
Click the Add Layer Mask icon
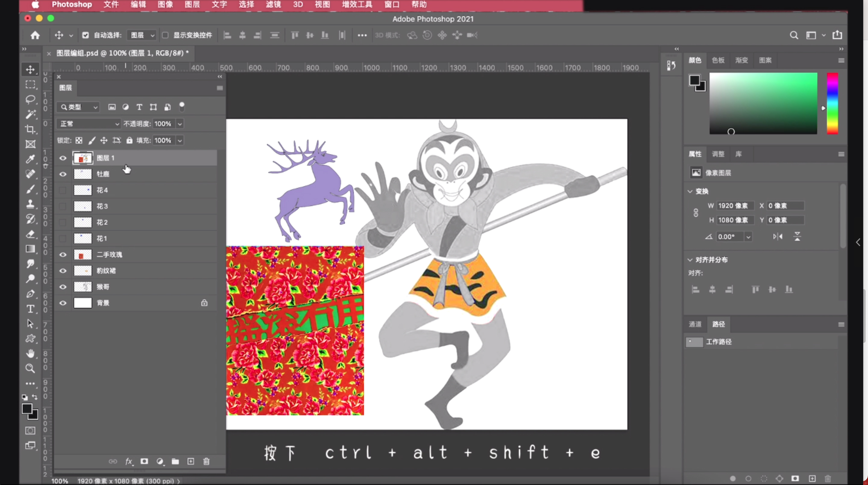click(x=144, y=461)
